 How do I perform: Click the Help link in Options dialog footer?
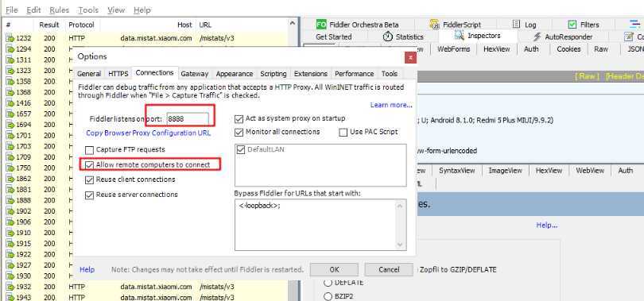click(87, 269)
